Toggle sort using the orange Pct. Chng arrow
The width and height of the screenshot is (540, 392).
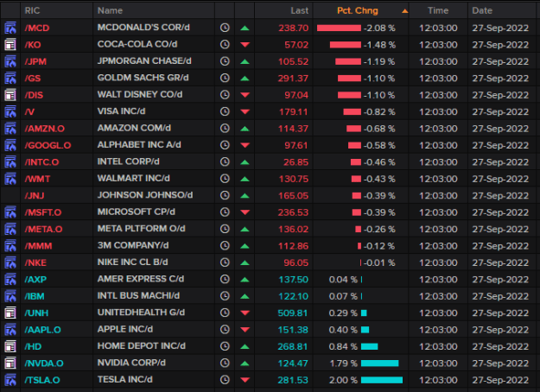(x=404, y=11)
